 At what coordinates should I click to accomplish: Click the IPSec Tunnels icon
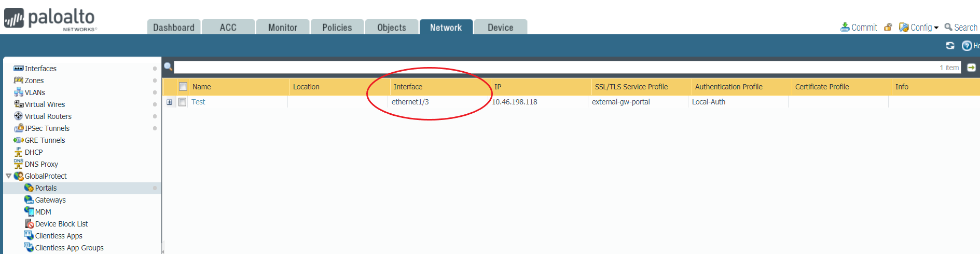19,128
